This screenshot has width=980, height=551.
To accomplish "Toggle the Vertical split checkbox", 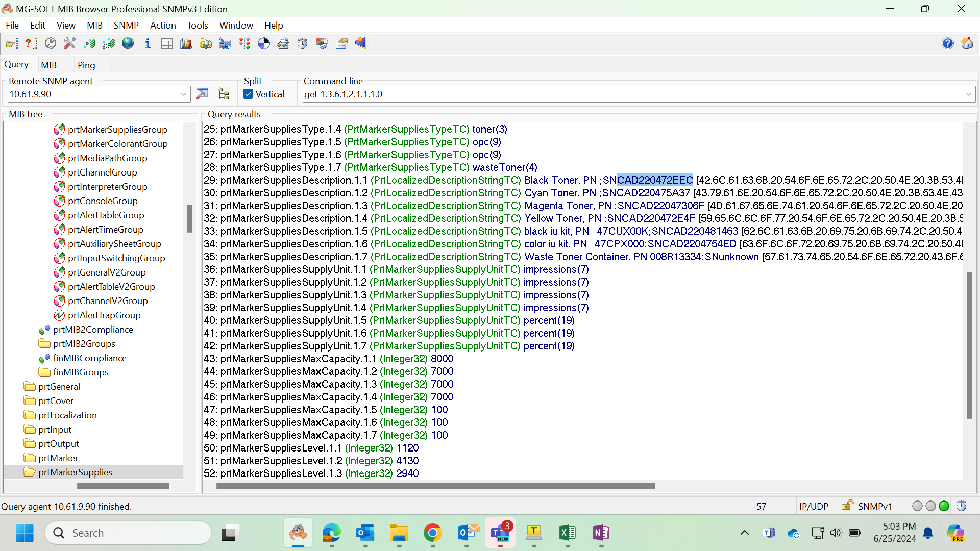I will (249, 94).
